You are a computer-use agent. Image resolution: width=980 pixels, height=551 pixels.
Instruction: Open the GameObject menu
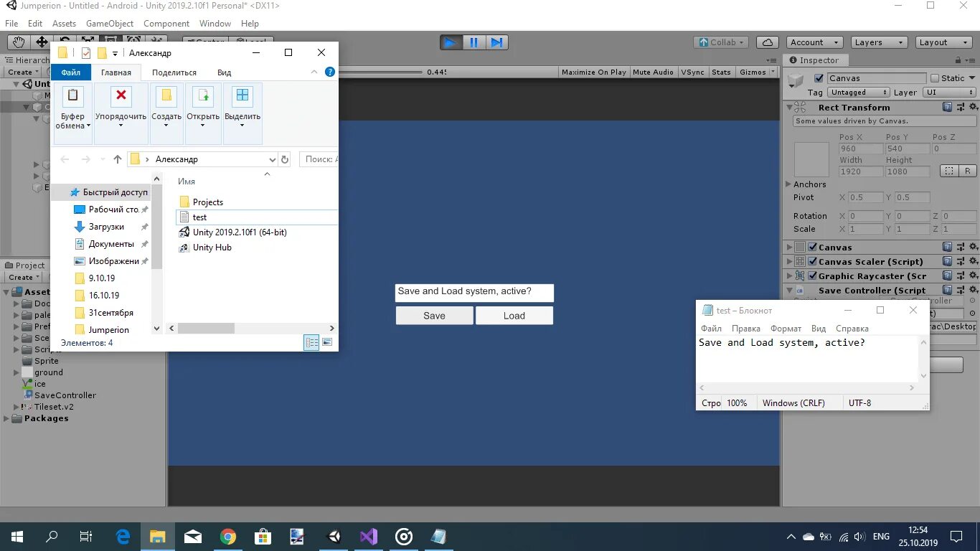point(110,24)
